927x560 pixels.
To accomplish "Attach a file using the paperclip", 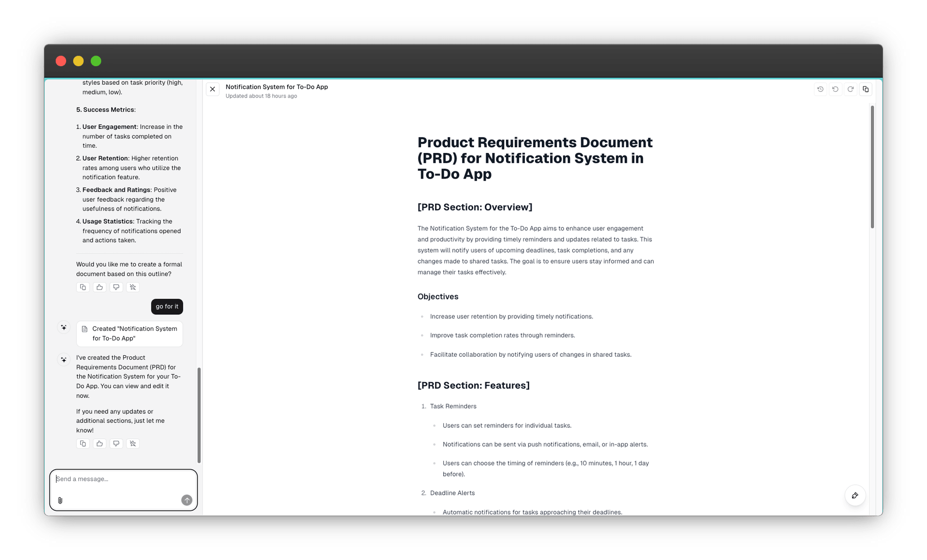I will 60,500.
